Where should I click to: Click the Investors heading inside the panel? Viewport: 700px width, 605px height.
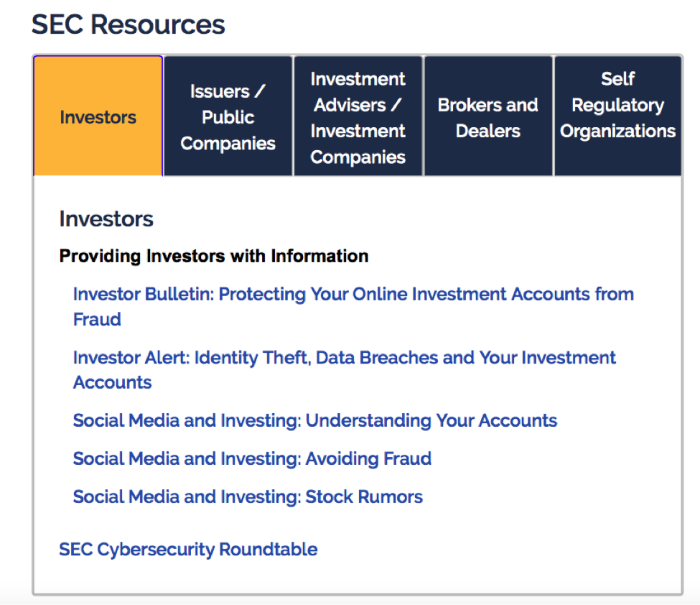tap(106, 218)
